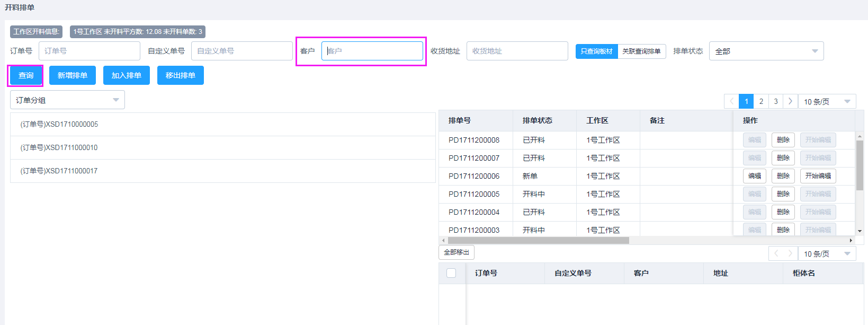Viewport: 868px width, 325px height.
Task: Click the horizontal scrollbar under schedule table
Action: (538, 241)
